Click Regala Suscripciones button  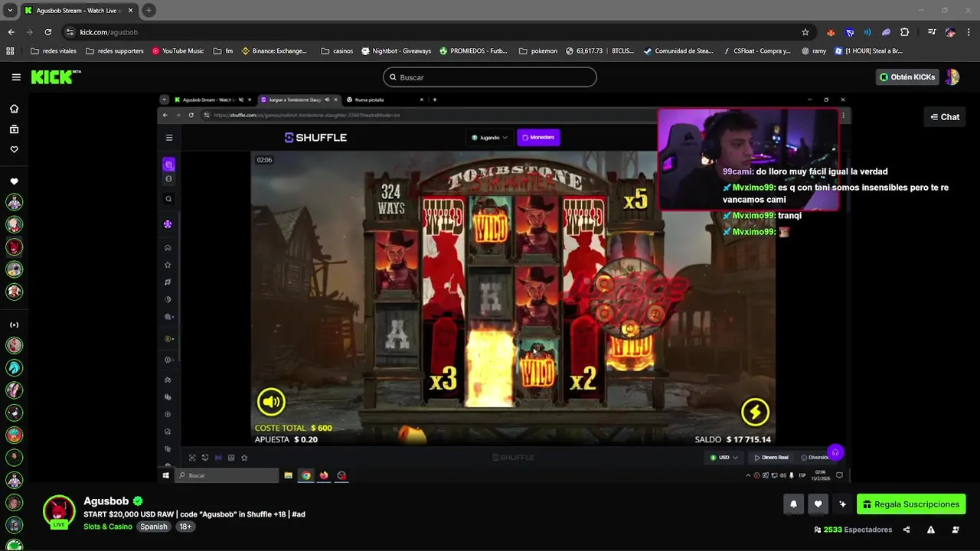click(911, 504)
